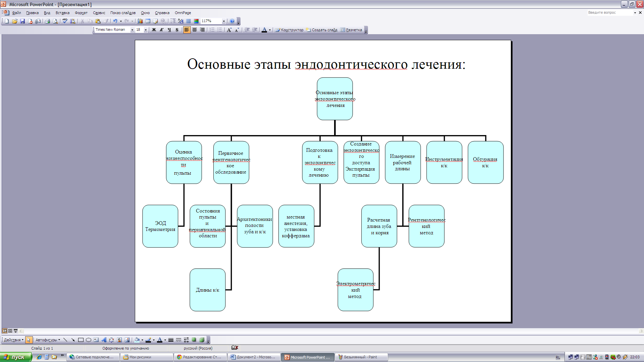Click the Shadow style icon
The image size is (644, 362).
(194, 340)
